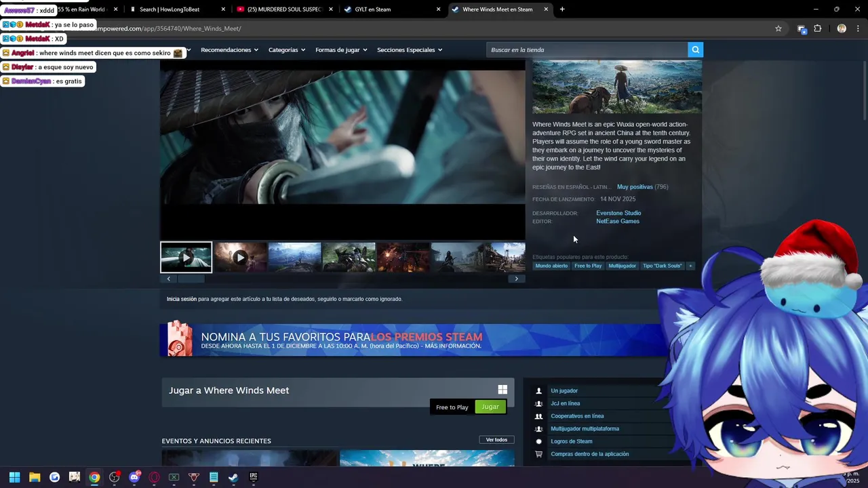The height and width of the screenshot is (488, 868).
Task: Open the Everstone Studio developer link
Action: [618, 213]
